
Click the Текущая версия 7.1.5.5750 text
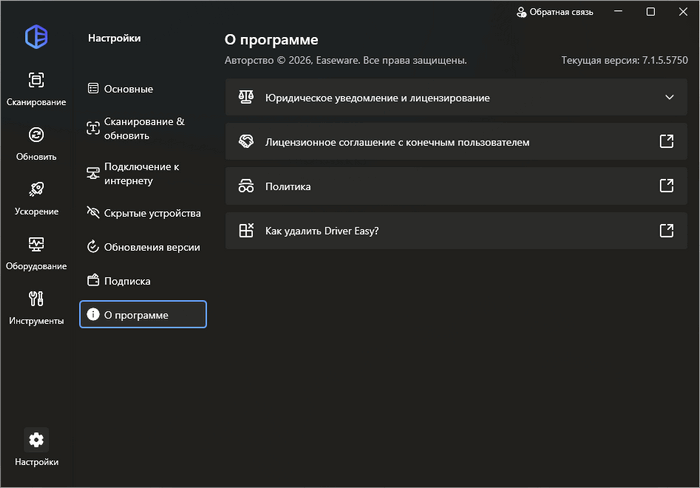tap(624, 60)
